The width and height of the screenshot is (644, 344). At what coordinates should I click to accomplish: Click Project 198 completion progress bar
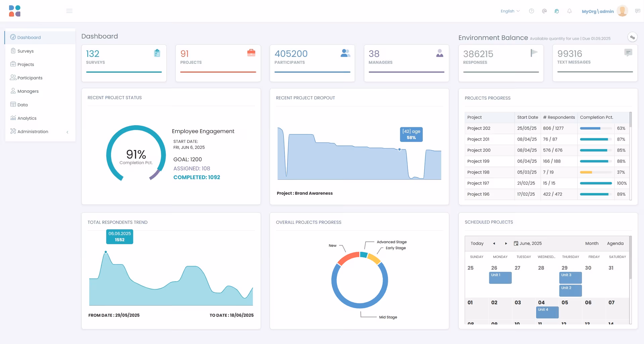[596, 172]
